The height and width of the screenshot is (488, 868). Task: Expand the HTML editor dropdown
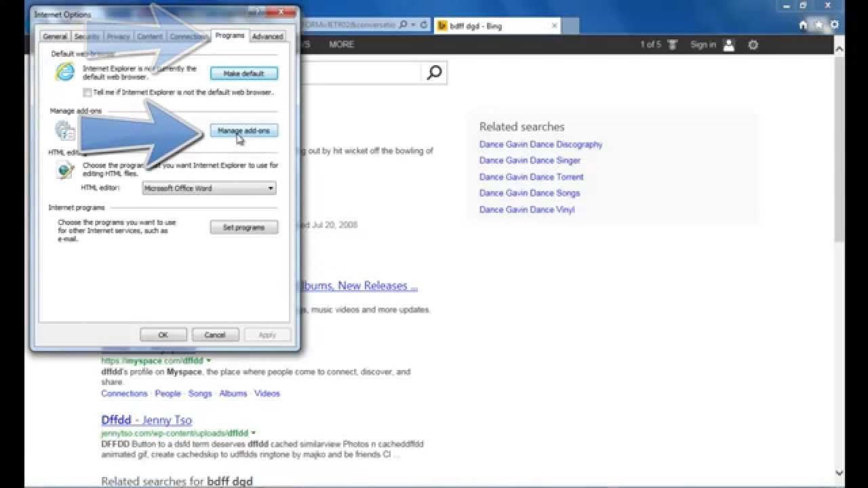click(271, 188)
